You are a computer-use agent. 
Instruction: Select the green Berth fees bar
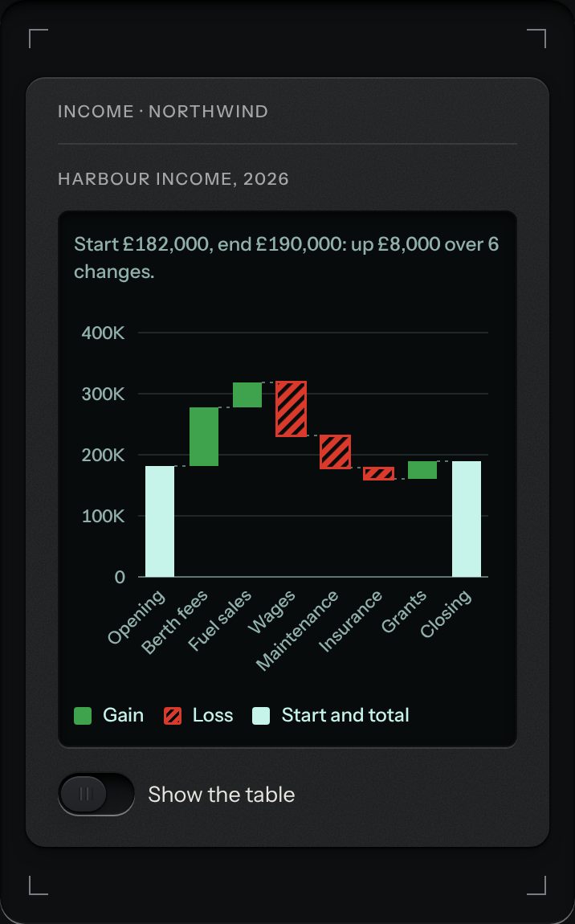(204, 436)
